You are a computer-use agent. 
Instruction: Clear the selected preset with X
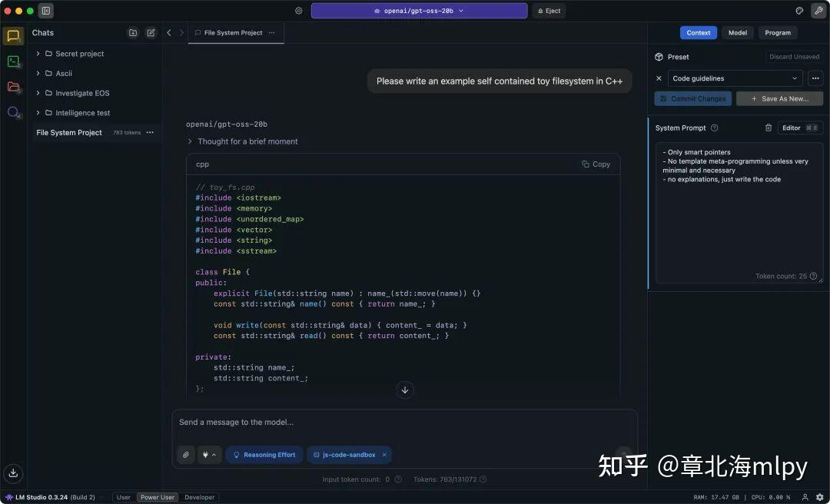pyautogui.click(x=659, y=78)
